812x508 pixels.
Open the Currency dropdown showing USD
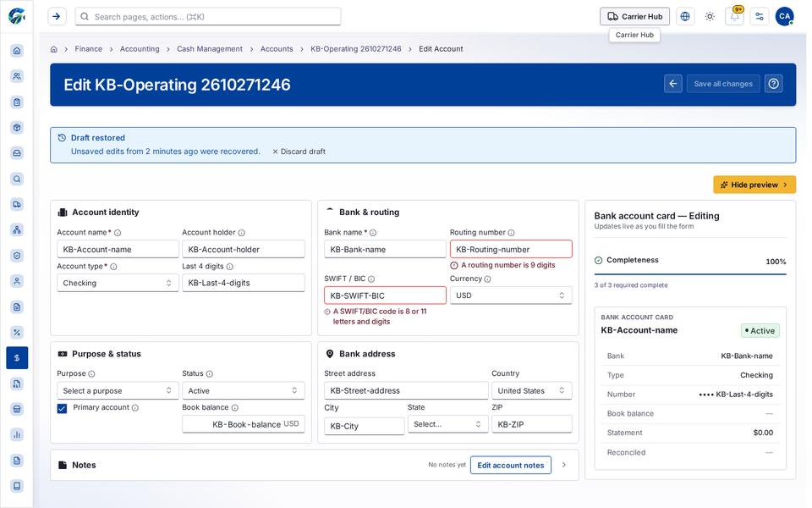511,295
